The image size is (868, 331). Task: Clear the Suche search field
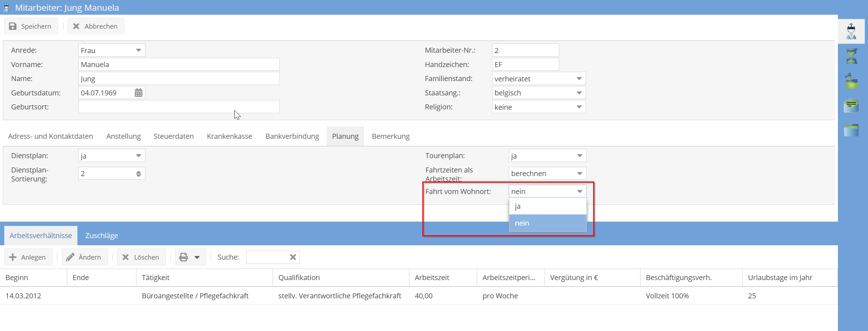pyautogui.click(x=293, y=257)
